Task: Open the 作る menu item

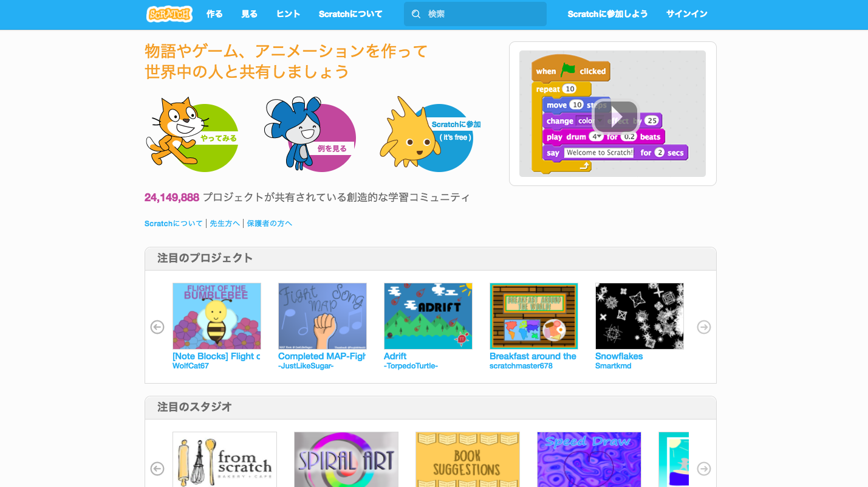Action: pos(214,14)
